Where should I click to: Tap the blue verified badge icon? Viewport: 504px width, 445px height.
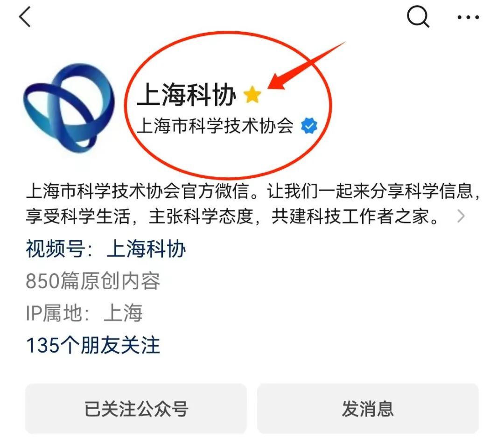pos(309,125)
